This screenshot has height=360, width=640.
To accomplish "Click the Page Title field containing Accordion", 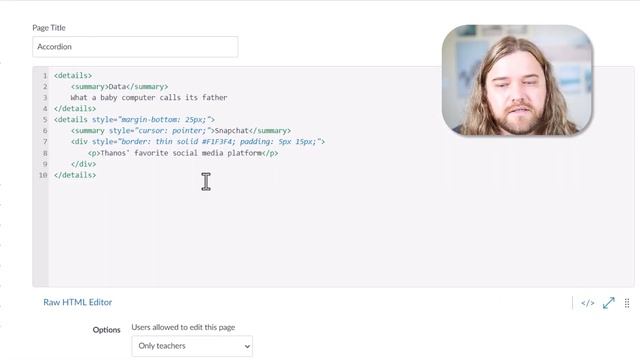I will click(135, 47).
